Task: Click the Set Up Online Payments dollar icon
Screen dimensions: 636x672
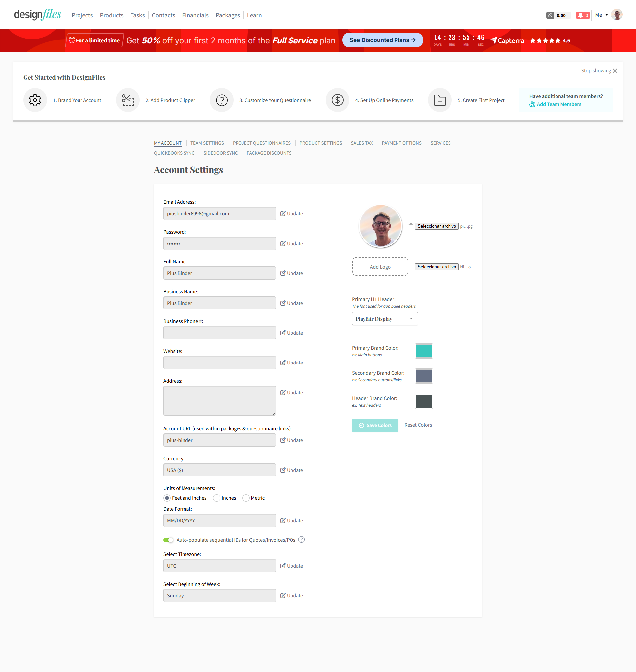Action: tap(337, 100)
